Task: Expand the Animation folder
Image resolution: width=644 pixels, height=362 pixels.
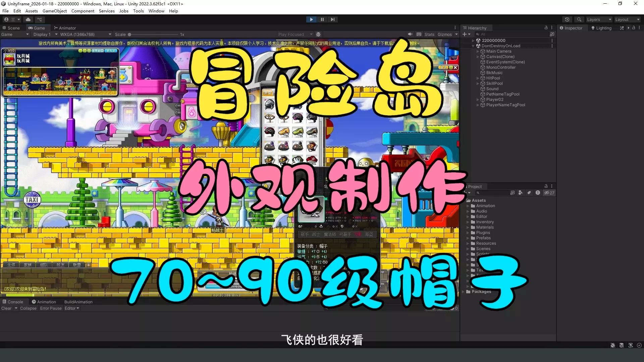Action: click(468, 206)
